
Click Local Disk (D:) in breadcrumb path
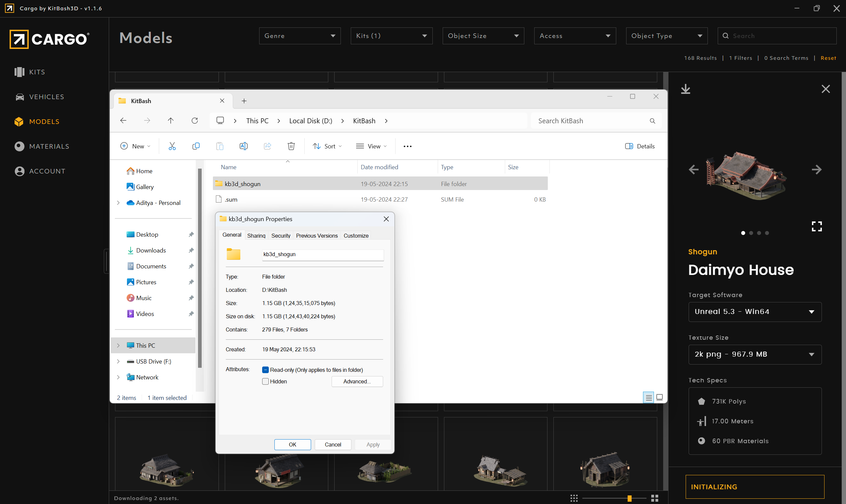(x=310, y=121)
